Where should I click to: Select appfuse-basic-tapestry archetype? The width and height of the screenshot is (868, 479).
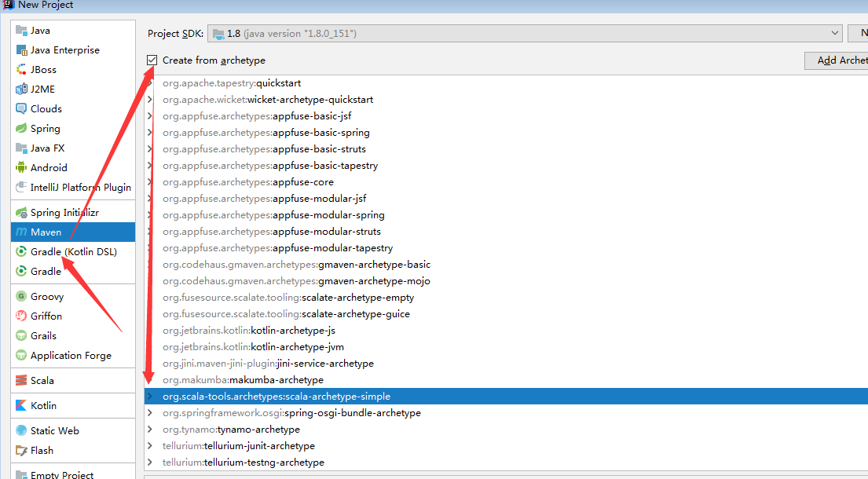click(x=270, y=166)
